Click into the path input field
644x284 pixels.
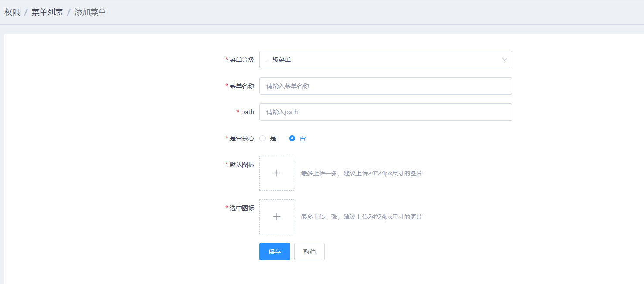pos(385,112)
